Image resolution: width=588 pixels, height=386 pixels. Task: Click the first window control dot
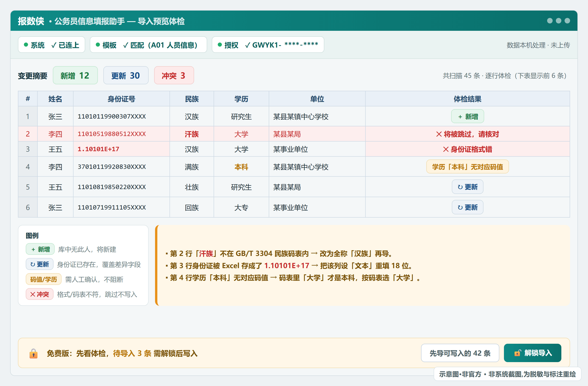click(550, 21)
